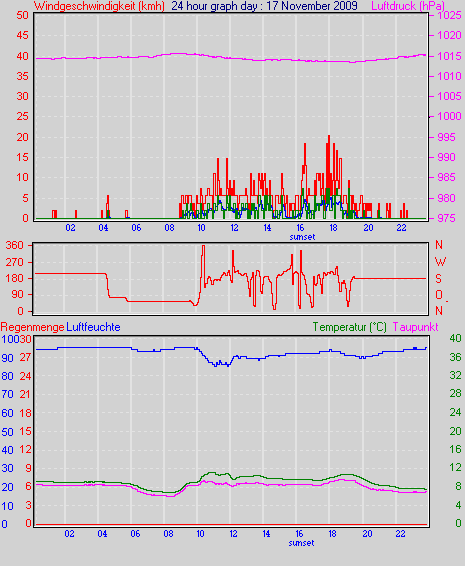The width and height of the screenshot is (465, 566).
Task: Click the sunset marker under bottom graph
Action: click(301, 543)
